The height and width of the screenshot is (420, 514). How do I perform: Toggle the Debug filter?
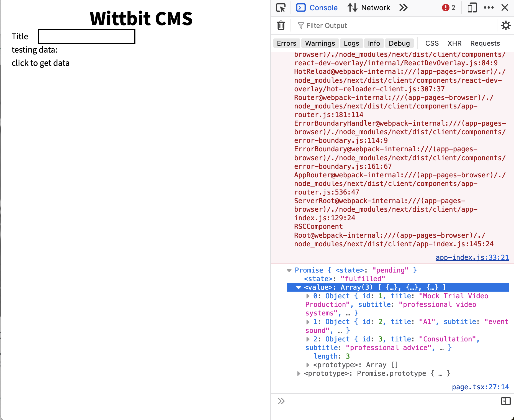(x=399, y=43)
